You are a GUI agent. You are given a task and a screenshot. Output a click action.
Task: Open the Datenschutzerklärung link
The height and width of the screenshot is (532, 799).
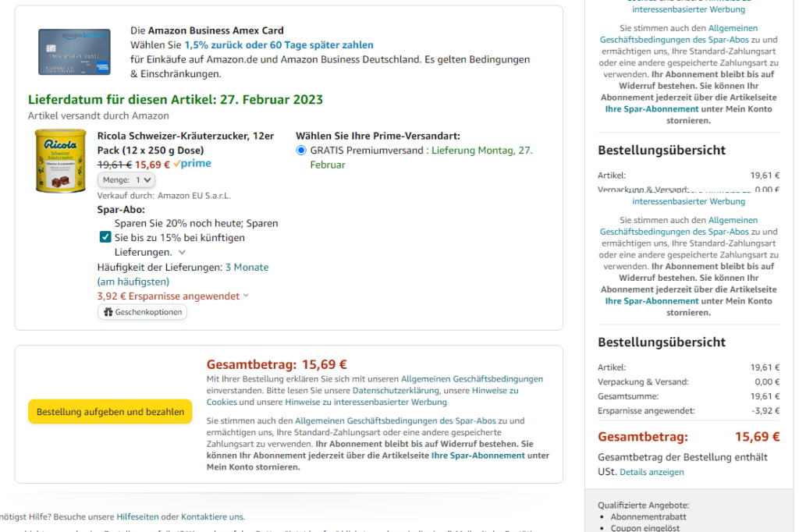(x=396, y=390)
